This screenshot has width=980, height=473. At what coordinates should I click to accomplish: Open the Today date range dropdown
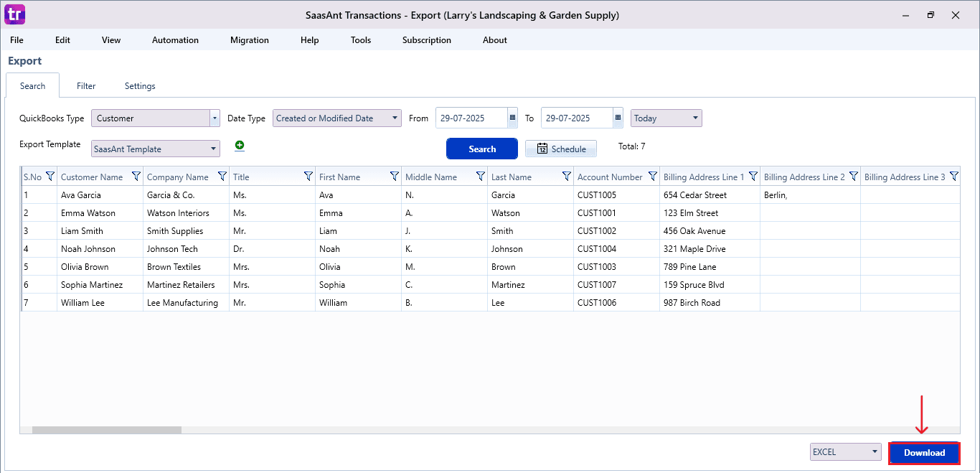[695, 118]
